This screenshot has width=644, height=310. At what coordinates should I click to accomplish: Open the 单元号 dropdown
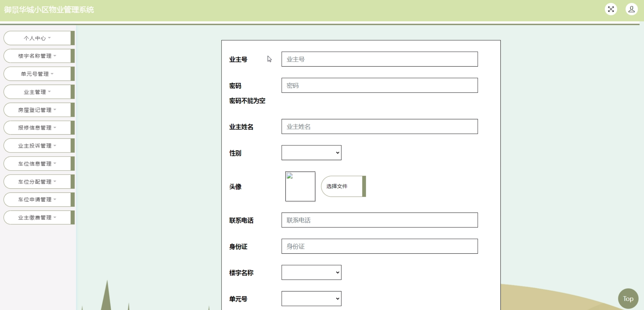(311, 299)
